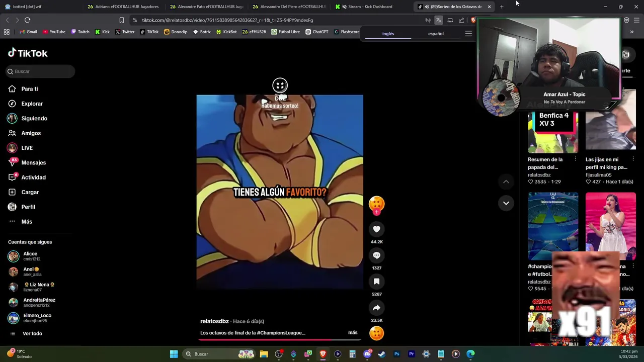The image size is (644, 362).
Task: Go to previous video arrow
Action: (506, 182)
